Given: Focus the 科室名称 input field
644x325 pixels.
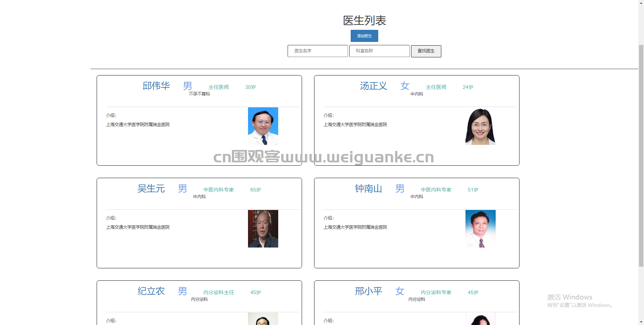Looking at the screenshot, I should tap(379, 51).
